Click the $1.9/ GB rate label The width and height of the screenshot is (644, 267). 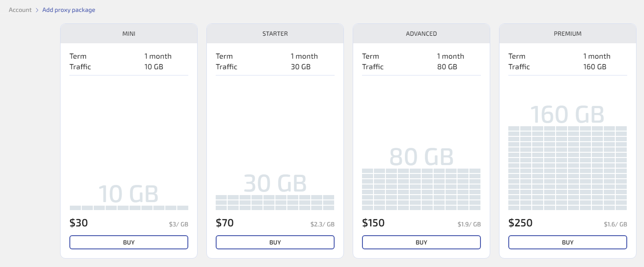(x=469, y=224)
